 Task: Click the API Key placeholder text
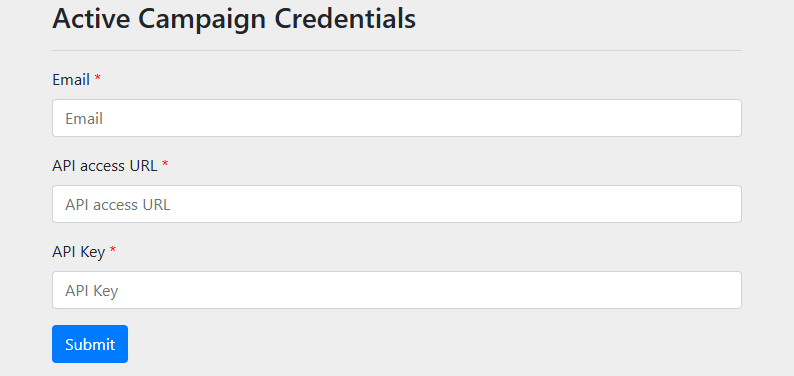pos(92,291)
